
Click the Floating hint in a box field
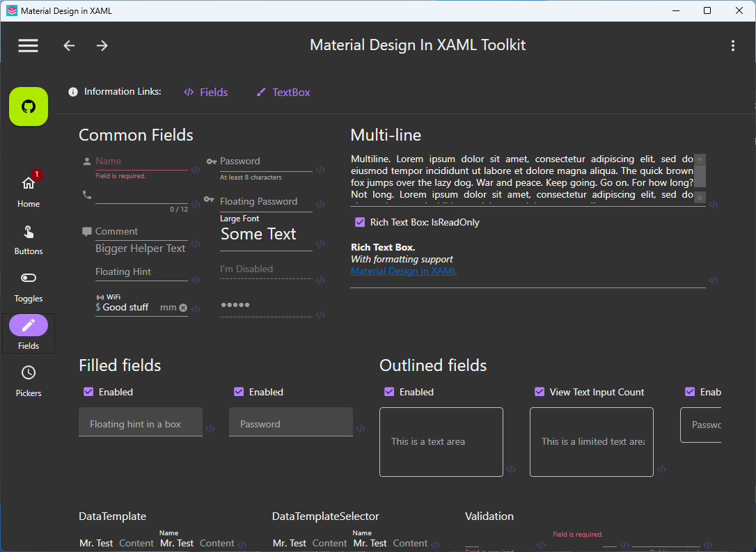[141, 422]
